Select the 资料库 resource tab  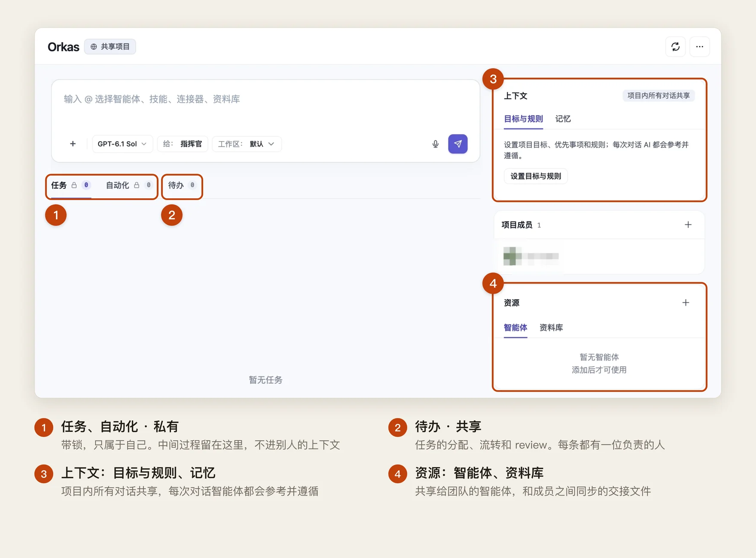pos(551,328)
